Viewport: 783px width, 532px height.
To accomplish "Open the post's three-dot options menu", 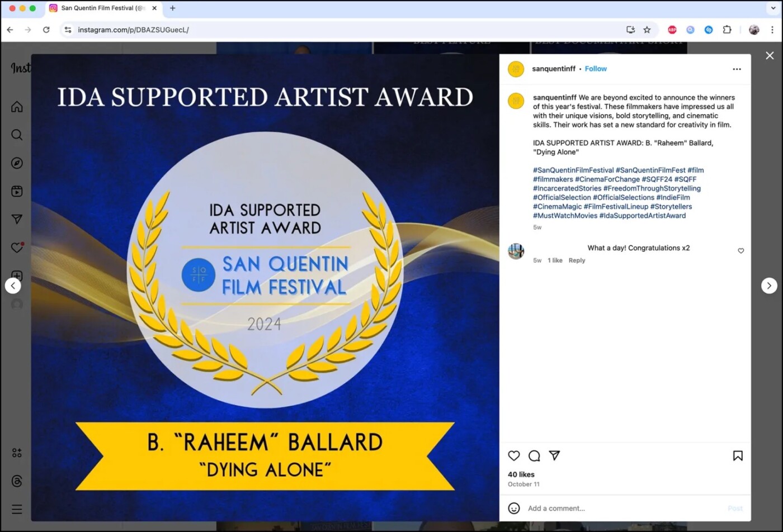I will [737, 69].
